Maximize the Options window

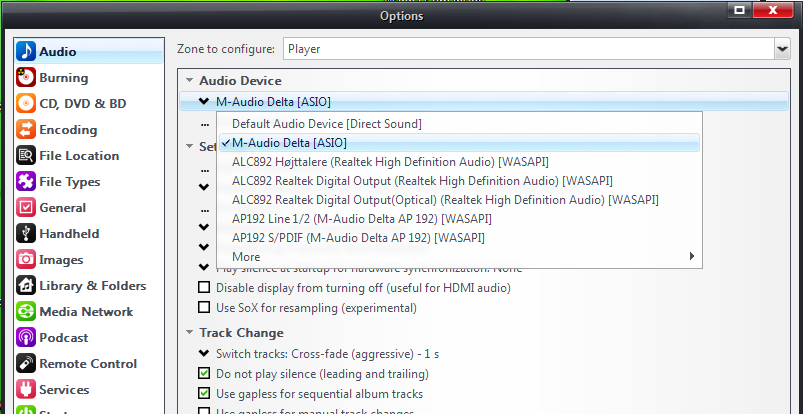coord(739,10)
